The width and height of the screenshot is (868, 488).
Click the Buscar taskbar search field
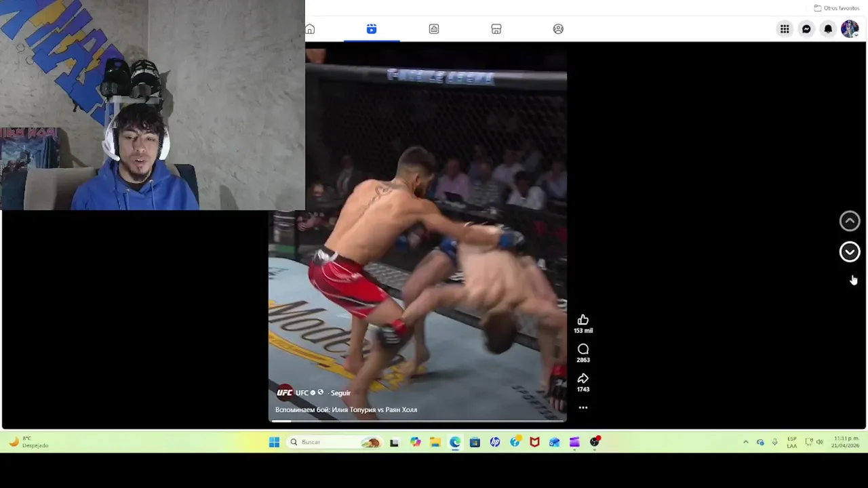point(334,442)
